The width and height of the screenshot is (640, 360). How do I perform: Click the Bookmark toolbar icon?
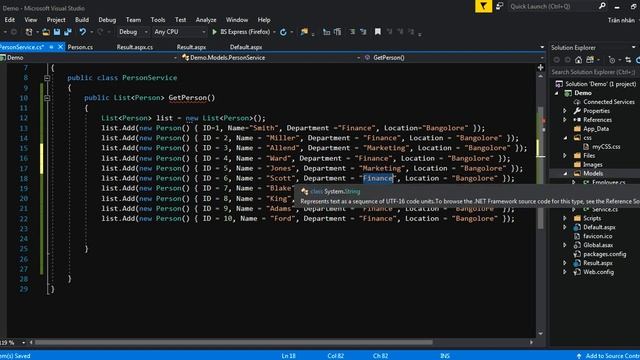[378, 32]
